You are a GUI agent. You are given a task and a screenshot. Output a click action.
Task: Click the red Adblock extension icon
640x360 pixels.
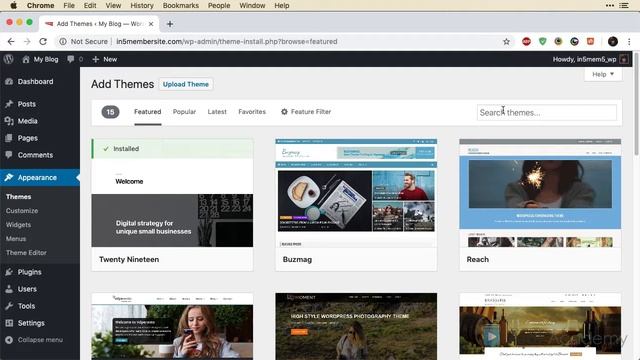[x=526, y=42]
